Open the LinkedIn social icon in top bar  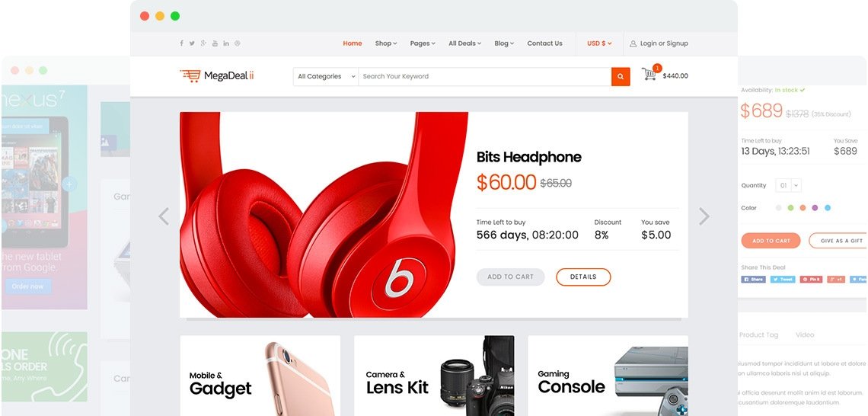point(226,43)
